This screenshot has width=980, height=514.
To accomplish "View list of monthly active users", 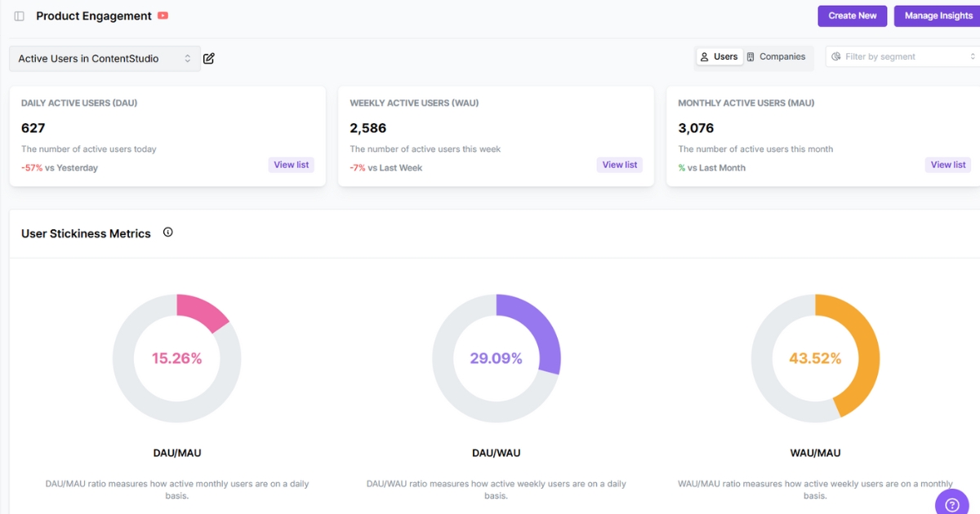I will (948, 165).
